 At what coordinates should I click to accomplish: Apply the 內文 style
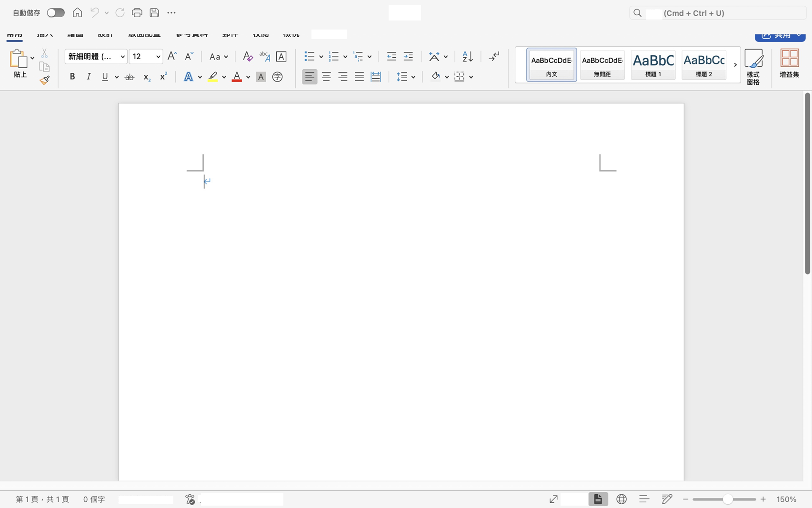click(x=551, y=65)
